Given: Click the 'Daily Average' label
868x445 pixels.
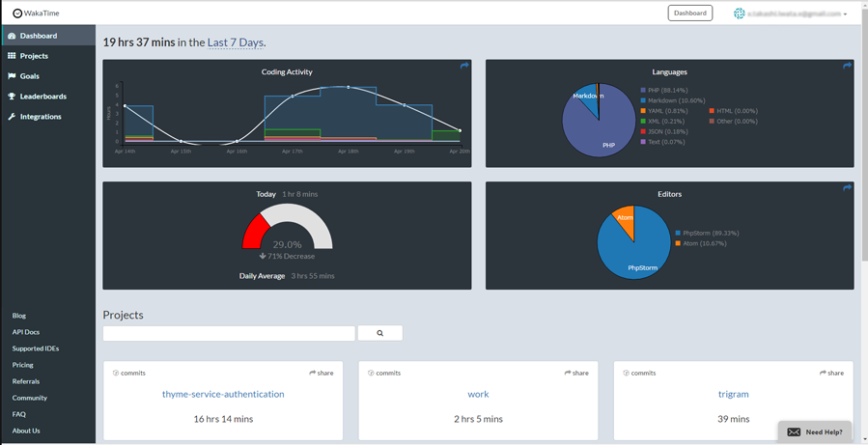Looking at the screenshot, I should [262, 276].
